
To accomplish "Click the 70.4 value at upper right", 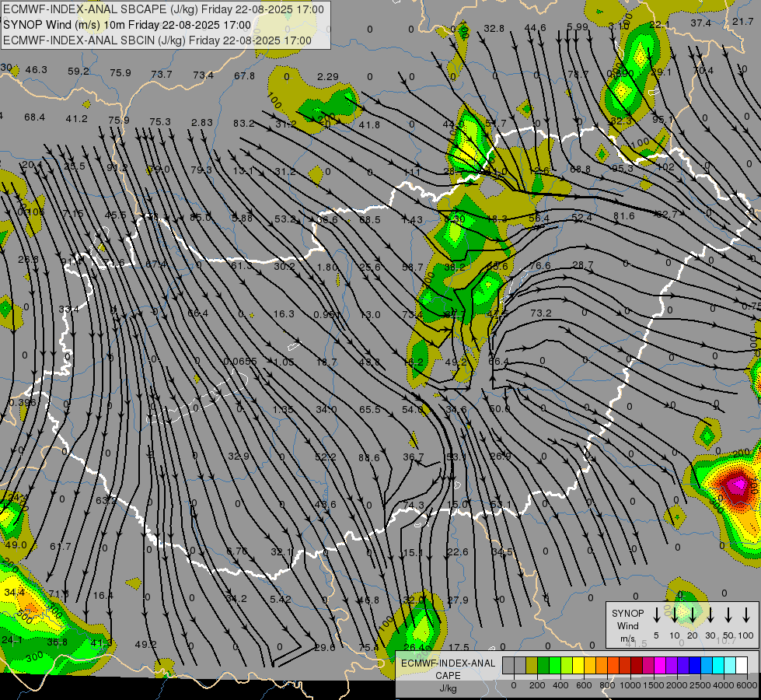I will [703, 71].
